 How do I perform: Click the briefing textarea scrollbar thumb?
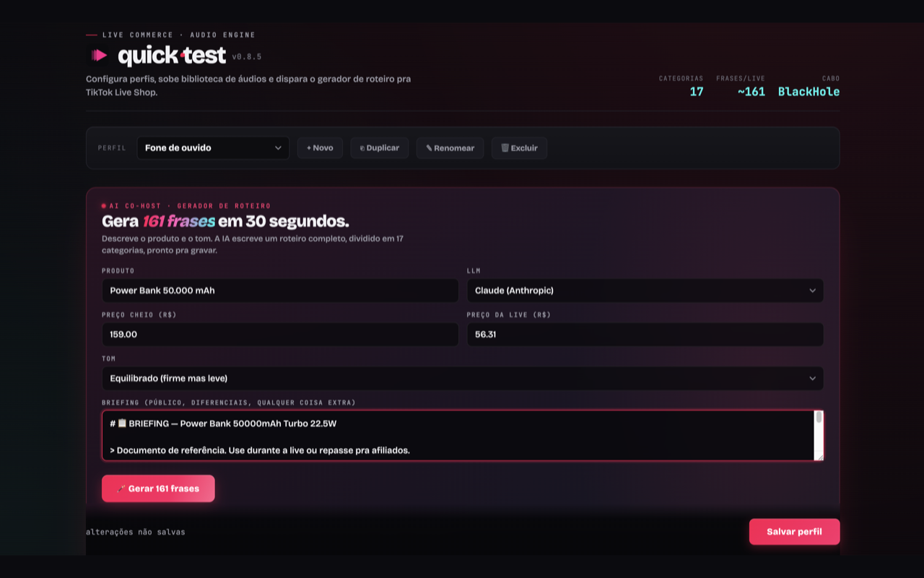point(819,418)
